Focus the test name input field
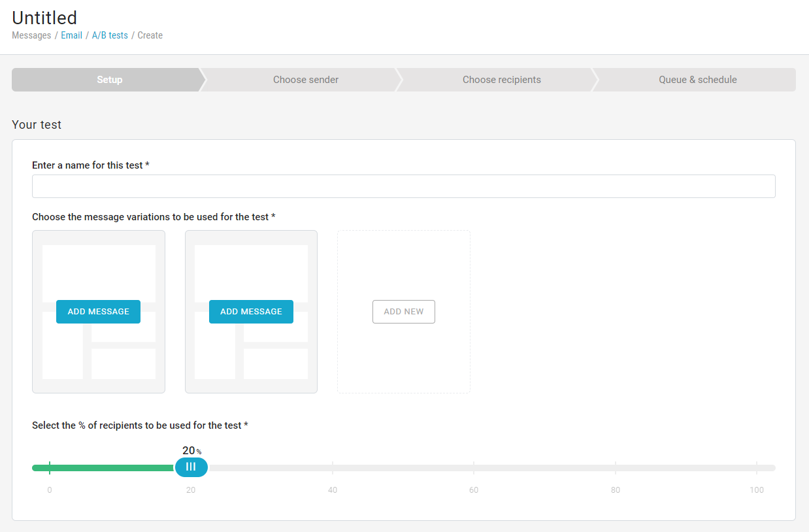 (403, 186)
